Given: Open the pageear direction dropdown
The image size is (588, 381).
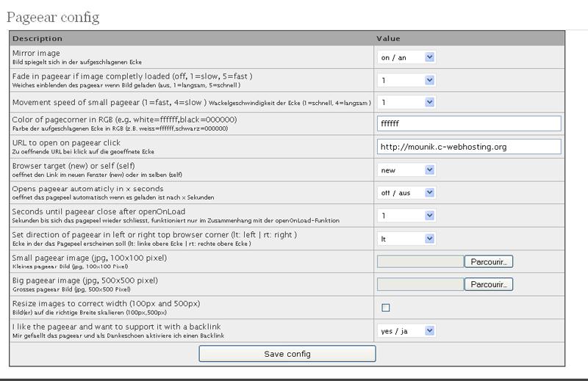Looking at the screenshot, I should point(406,239).
